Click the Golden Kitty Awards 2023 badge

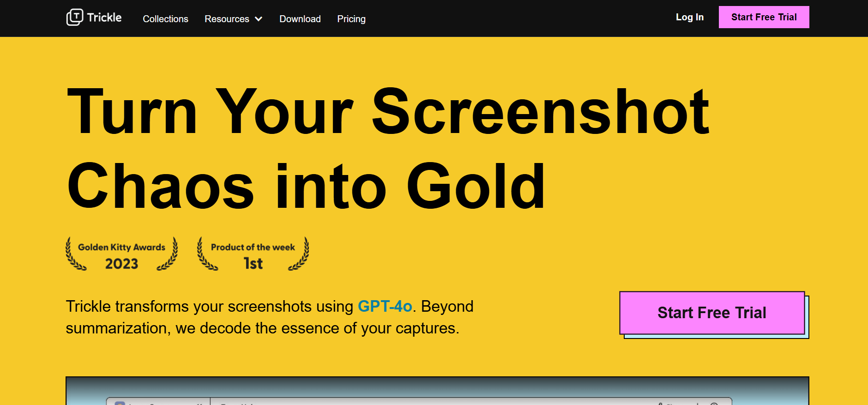click(121, 254)
